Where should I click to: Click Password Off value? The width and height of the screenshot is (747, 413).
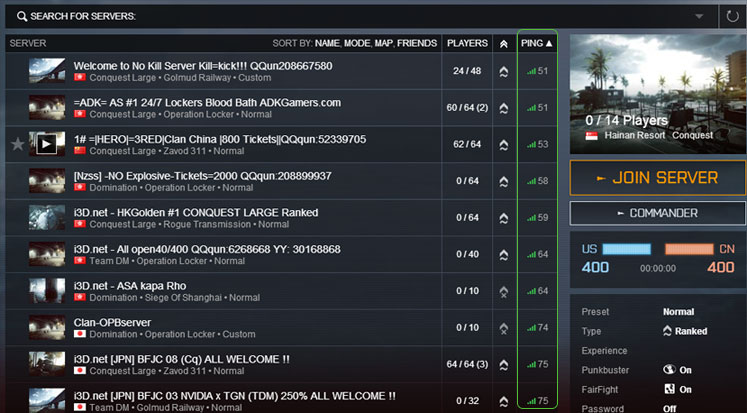669,408
